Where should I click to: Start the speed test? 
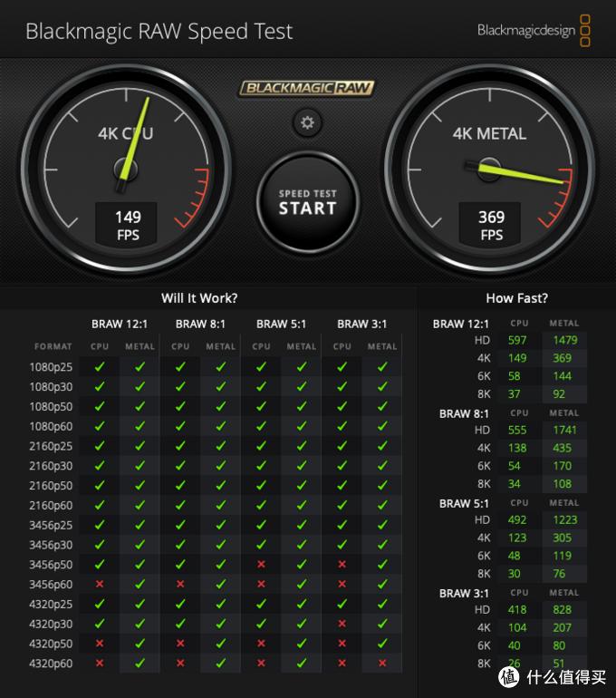coord(307,202)
